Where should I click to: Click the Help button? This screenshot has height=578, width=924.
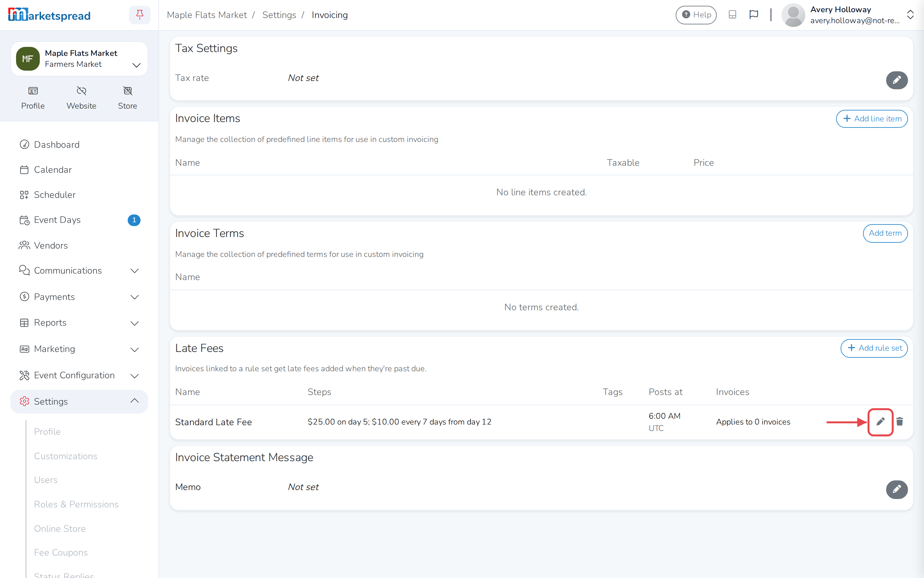[x=696, y=15]
